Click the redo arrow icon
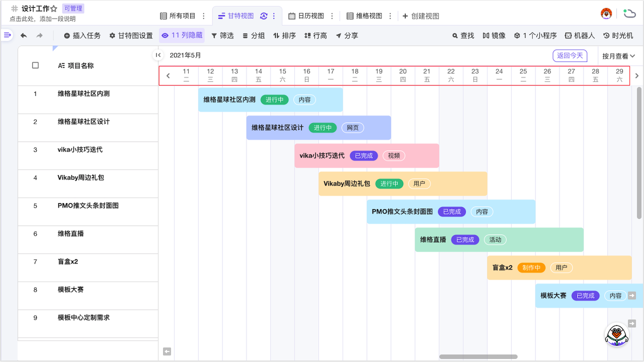The height and width of the screenshot is (362, 644). 40,36
